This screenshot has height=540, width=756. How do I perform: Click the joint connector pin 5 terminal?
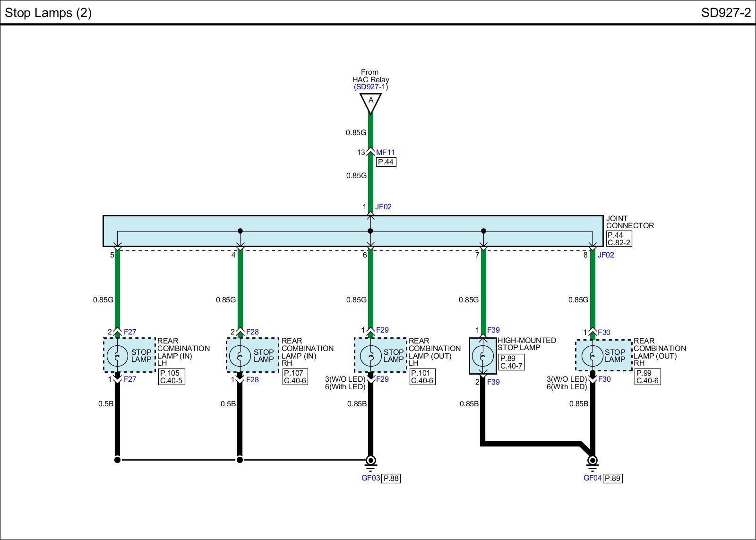117,248
